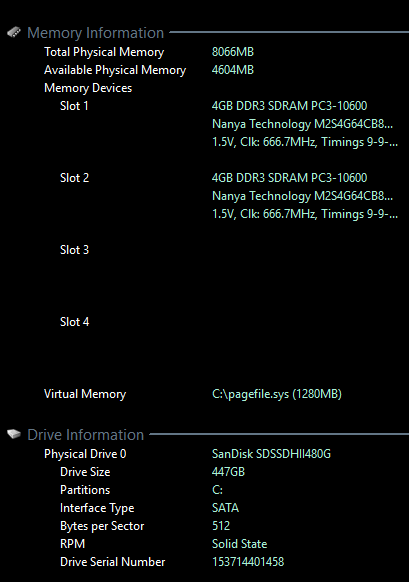
Task: Click Slot 1 Nanya Technology module text
Action: pos(302,124)
